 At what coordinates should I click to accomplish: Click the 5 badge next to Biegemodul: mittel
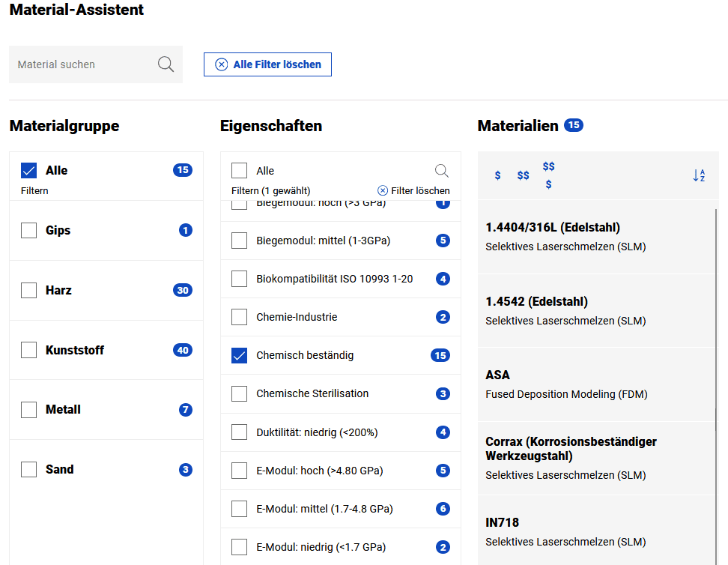coord(443,241)
